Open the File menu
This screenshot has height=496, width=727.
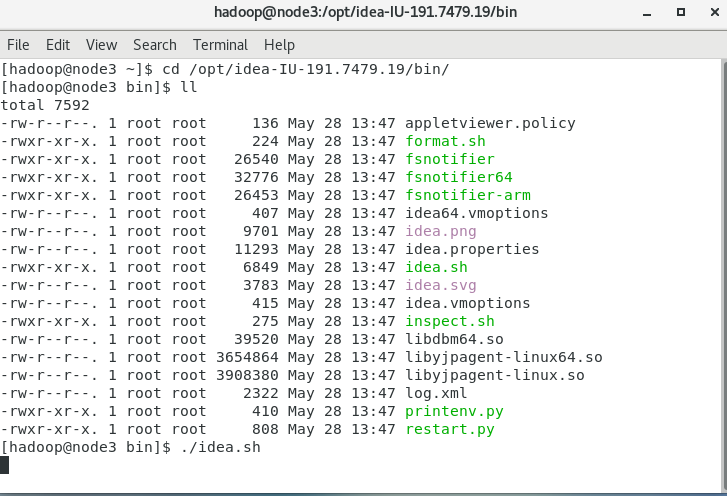click(18, 45)
